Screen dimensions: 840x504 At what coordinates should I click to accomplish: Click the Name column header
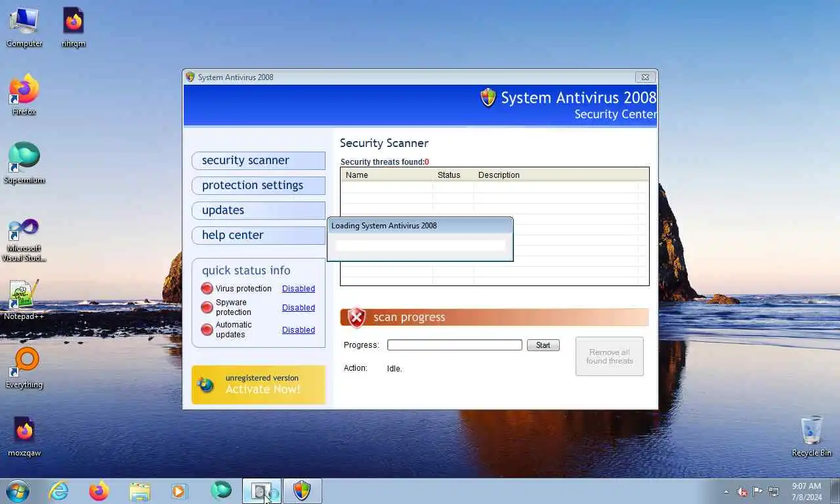pyautogui.click(x=387, y=175)
